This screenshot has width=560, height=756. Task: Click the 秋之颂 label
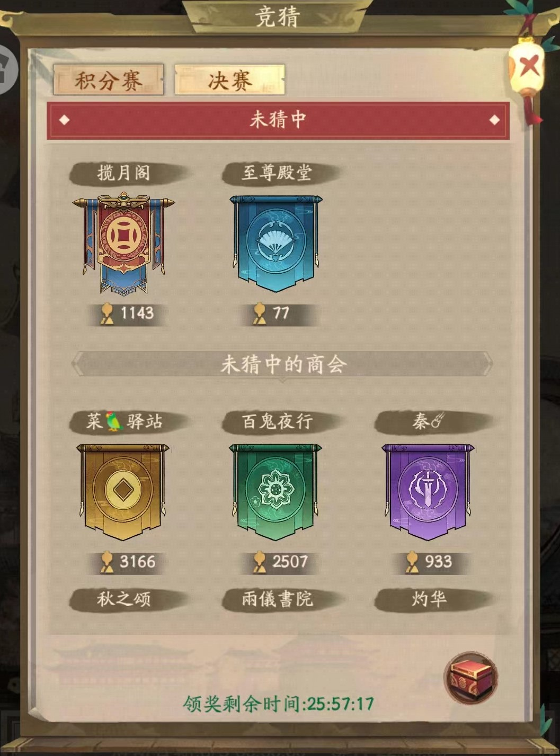point(123,599)
